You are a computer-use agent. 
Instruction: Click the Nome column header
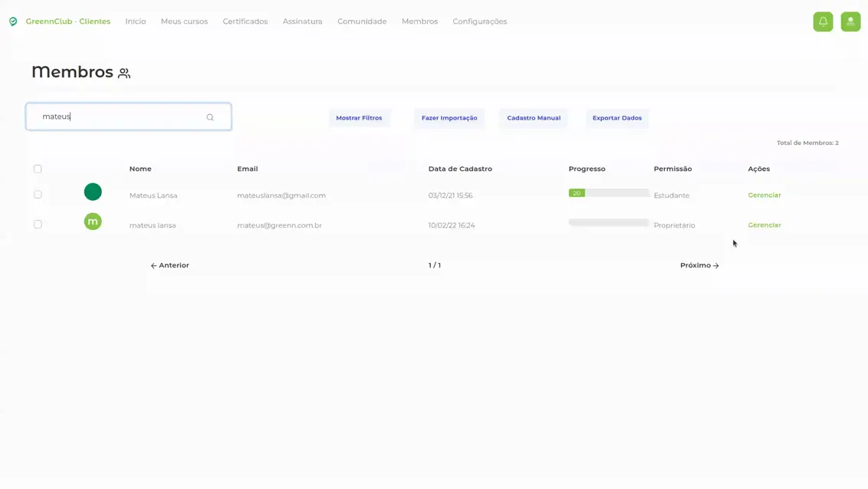tap(140, 169)
